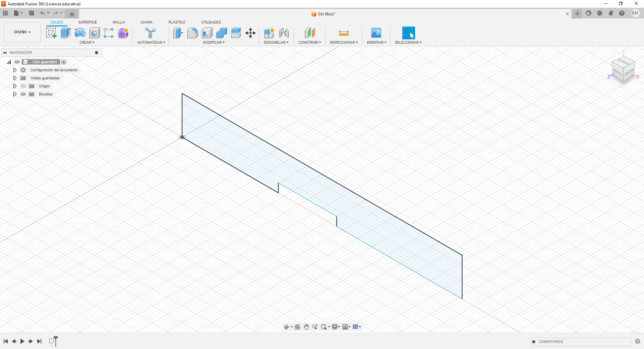
Task: Open the Create Form tool
Action: click(x=123, y=33)
